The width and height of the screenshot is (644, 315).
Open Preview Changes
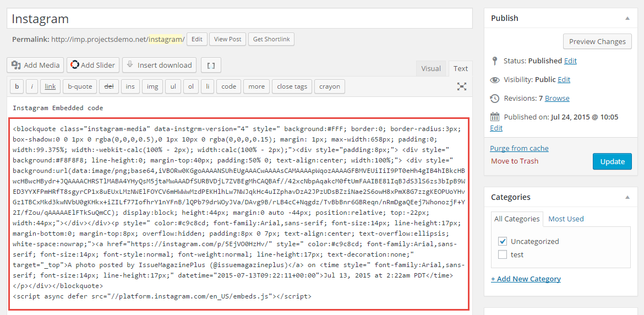(597, 41)
